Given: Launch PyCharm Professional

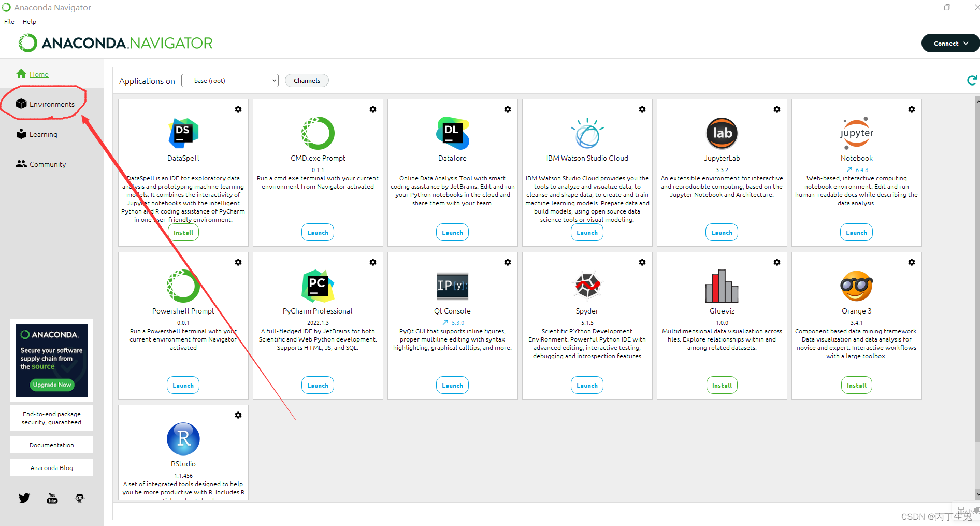Looking at the screenshot, I should 318,386.
